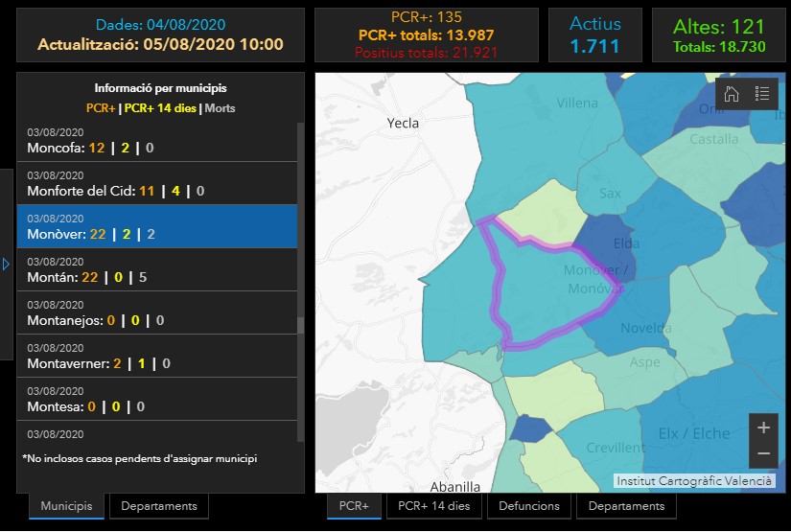Select the Moncofa row in the list
The height and width of the screenshot is (532, 791).
point(157,141)
